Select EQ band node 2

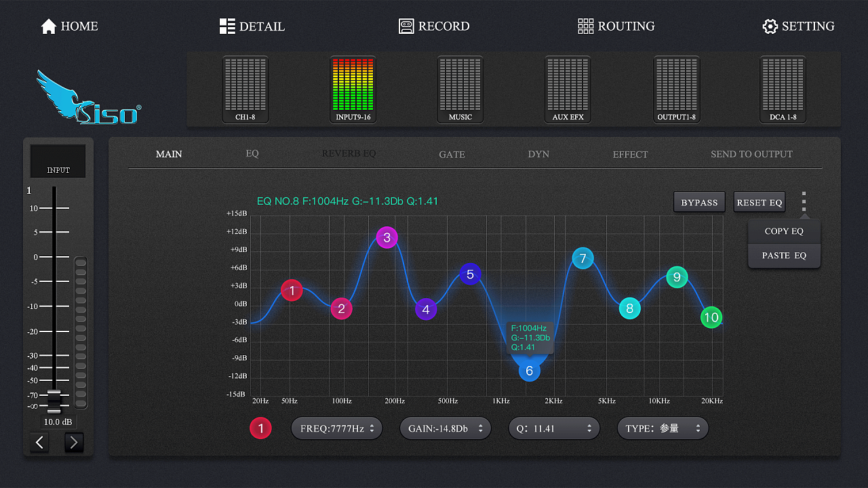click(342, 308)
